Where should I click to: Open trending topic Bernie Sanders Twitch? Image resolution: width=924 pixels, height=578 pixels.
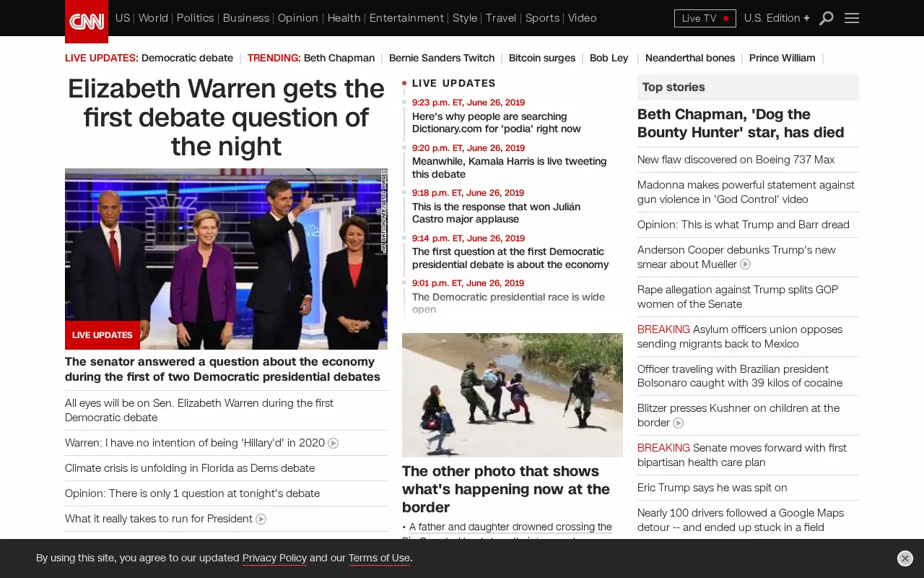click(x=442, y=58)
